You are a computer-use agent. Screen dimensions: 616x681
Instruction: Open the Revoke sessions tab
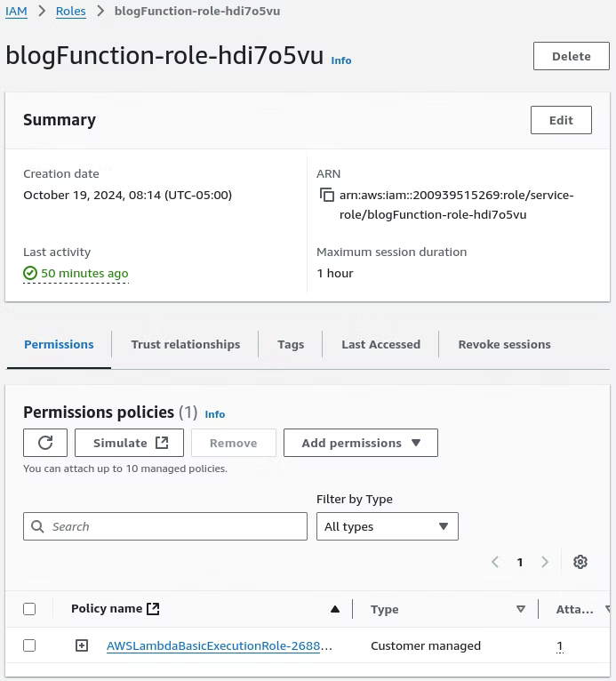point(504,344)
